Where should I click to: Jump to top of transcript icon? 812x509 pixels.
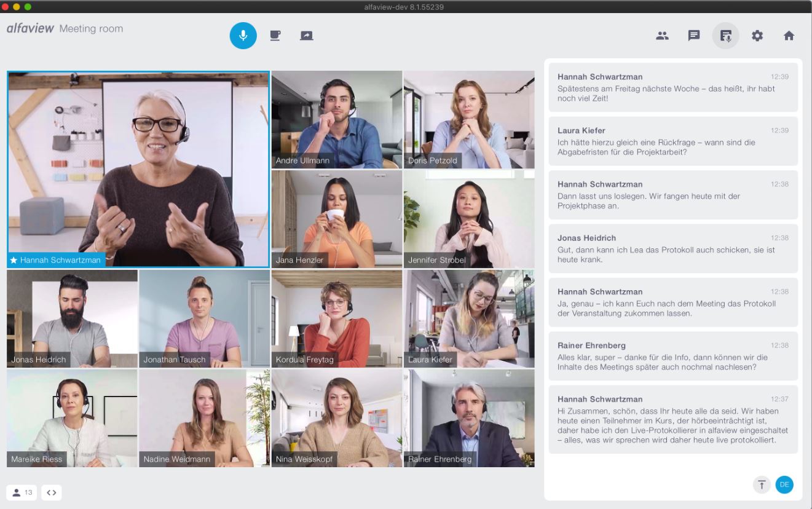[x=762, y=484]
